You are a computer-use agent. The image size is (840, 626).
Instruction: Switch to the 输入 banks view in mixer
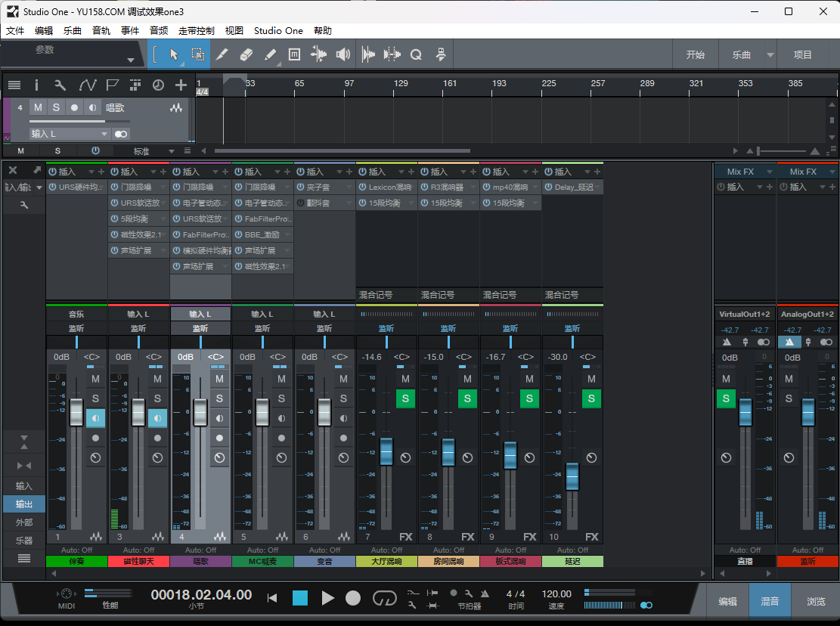(x=23, y=485)
